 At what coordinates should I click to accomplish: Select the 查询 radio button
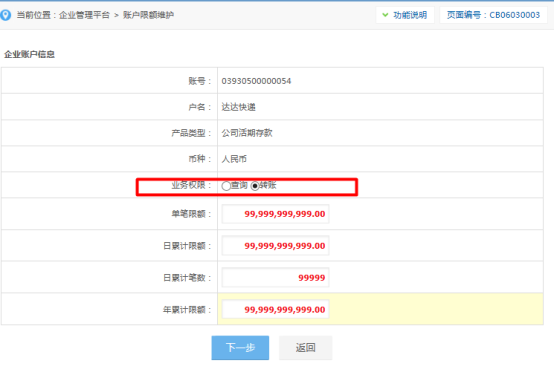click(x=226, y=186)
